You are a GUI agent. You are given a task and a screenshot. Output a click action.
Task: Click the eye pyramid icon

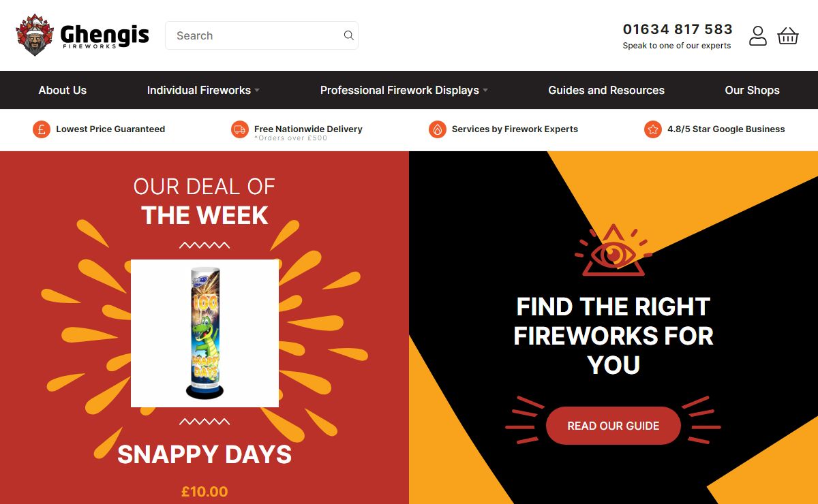pyautogui.click(x=613, y=250)
